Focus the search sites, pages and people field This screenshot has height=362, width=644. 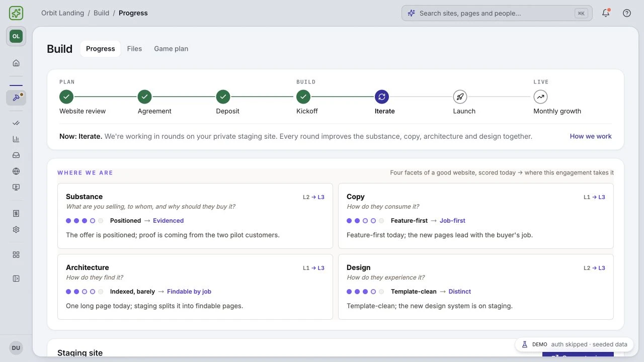click(x=497, y=13)
